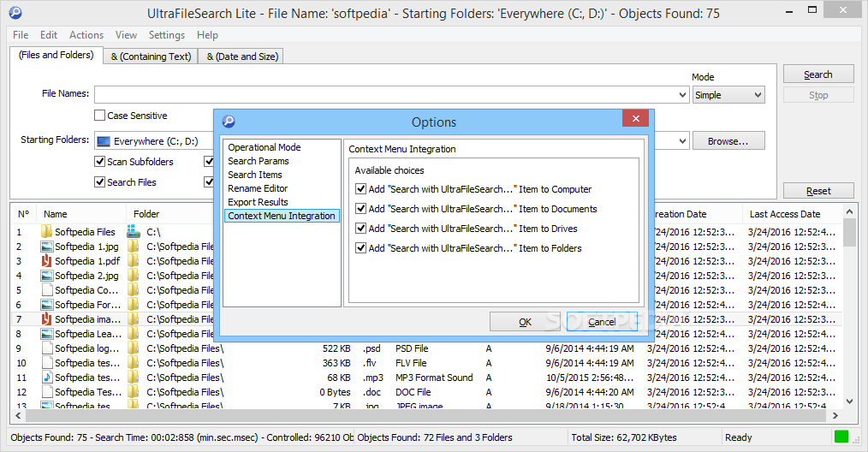The image size is (868, 452).
Task: Open the File menu
Action: (x=21, y=35)
